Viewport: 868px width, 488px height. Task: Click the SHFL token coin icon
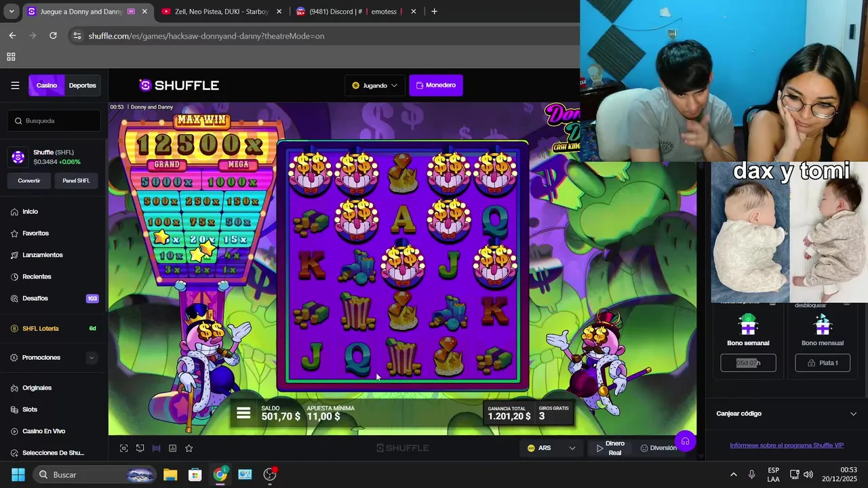pyautogui.click(x=18, y=157)
